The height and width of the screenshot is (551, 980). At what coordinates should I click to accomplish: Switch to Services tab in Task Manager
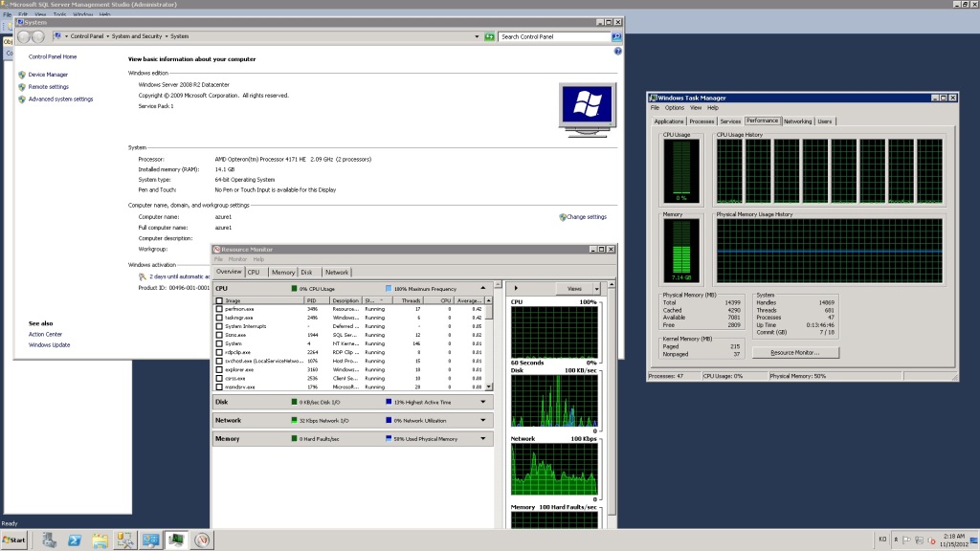730,121
